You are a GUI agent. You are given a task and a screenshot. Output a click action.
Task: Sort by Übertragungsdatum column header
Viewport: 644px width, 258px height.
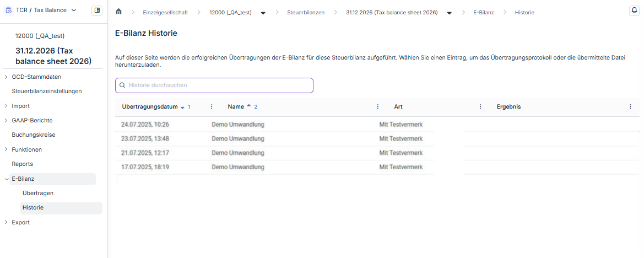(x=150, y=107)
